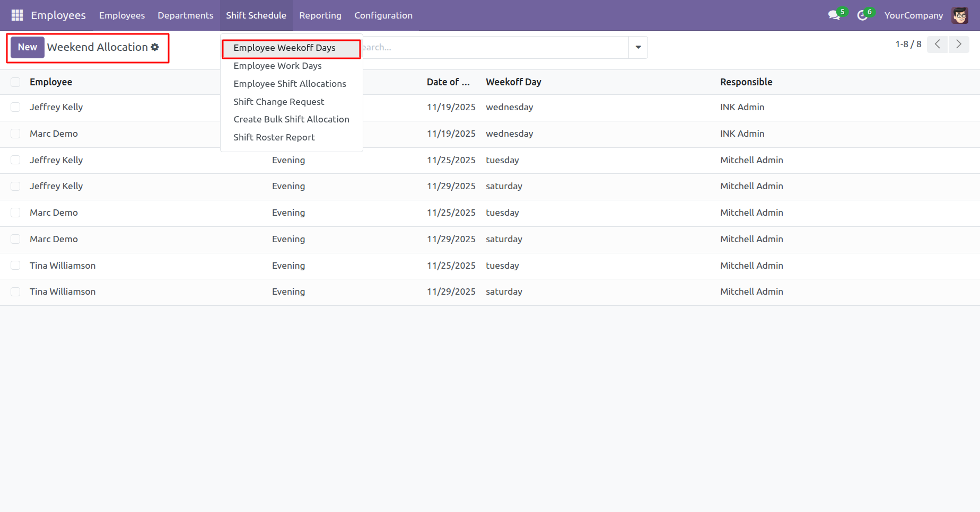This screenshot has height=512, width=980.
Task: Open the Employees menu item
Action: 122,15
